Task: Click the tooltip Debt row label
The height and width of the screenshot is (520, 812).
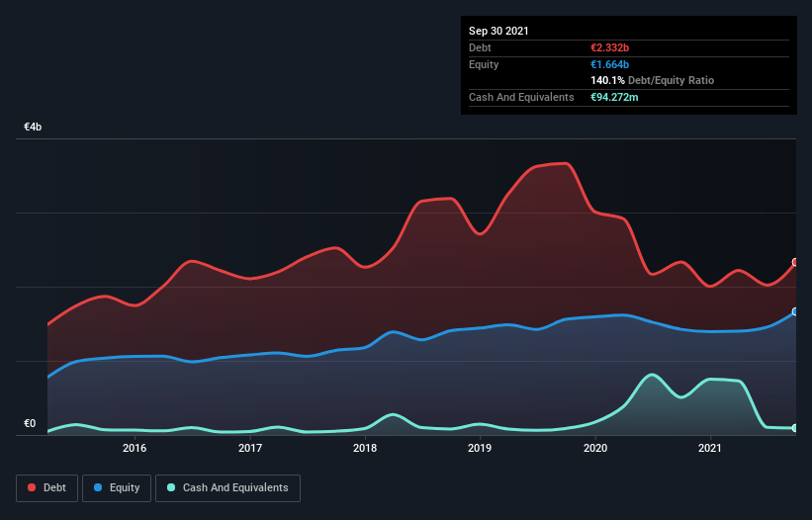Action: pyautogui.click(x=480, y=47)
